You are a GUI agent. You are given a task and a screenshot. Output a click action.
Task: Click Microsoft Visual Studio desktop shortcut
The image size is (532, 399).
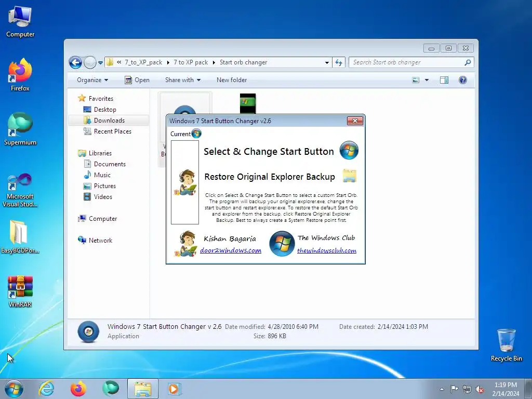click(x=20, y=190)
